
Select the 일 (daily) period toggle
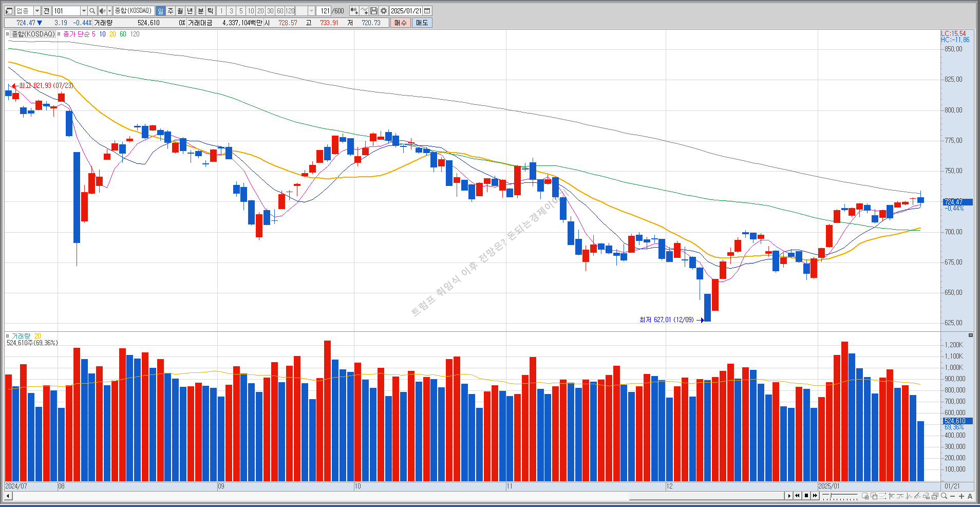160,11
